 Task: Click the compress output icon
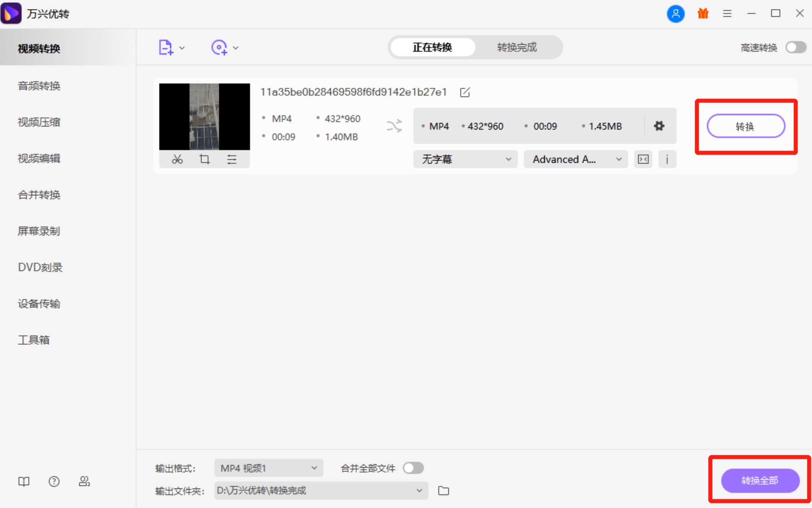[643, 159]
